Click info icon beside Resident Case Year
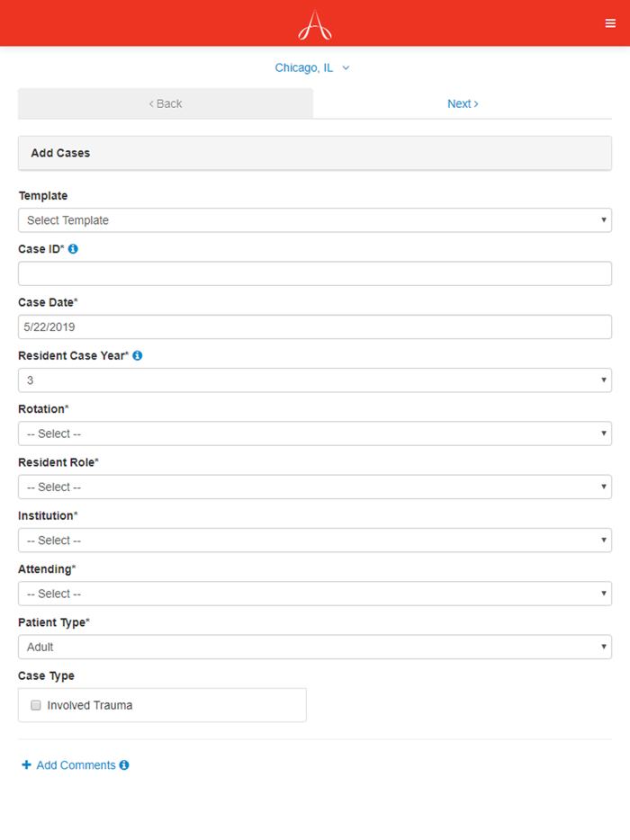Image resolution: width=630 pixels, height=840 pixels. (136, 355)
